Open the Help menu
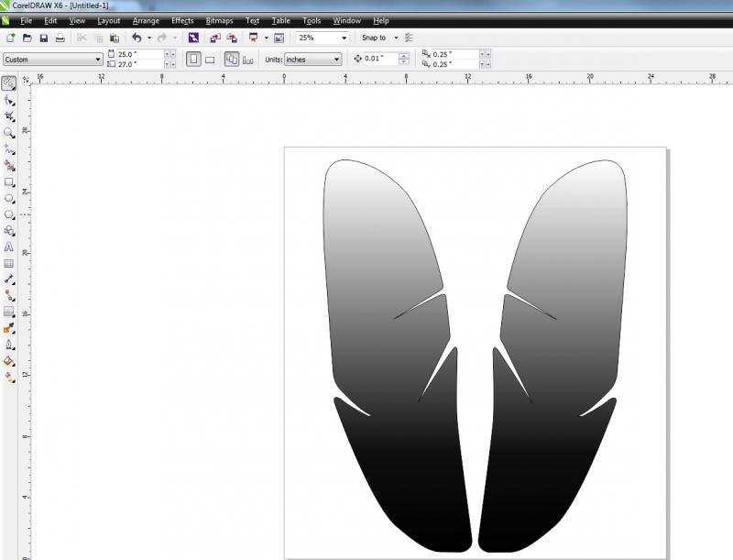The width and height of the screenshot is (733, 560). 381,20
